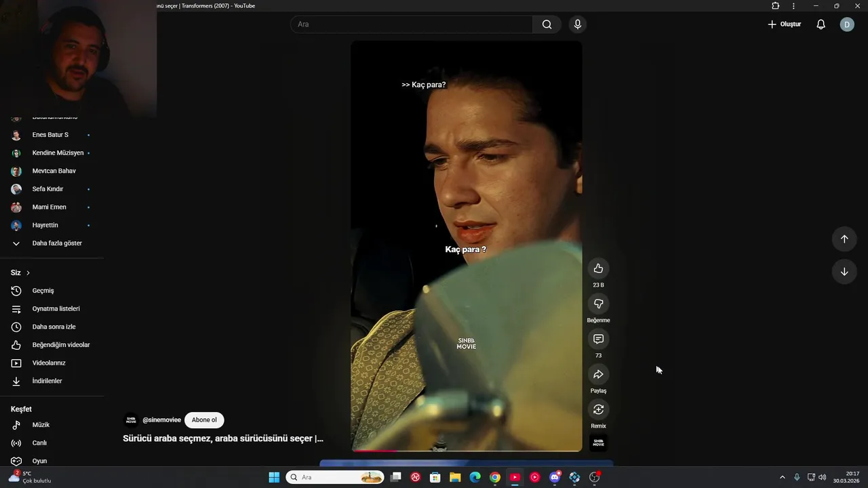Open the Siz section chevron
Screen dimensions: 868x488
coord(28,272)
